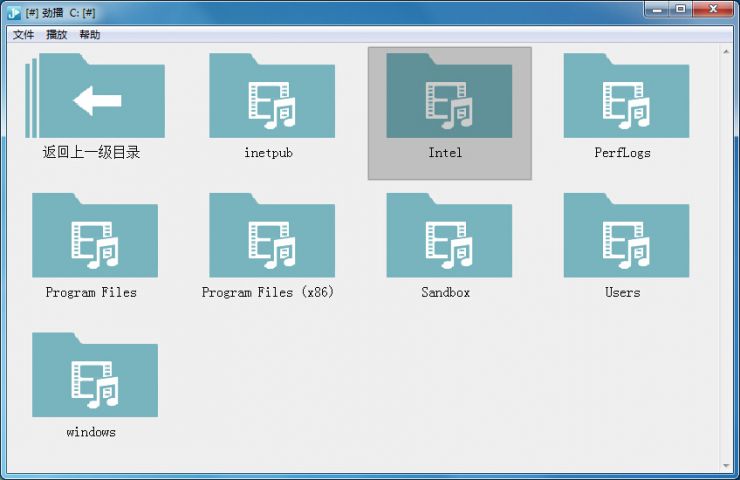Open the inetpub media folder icon
Image resolution: width=740 pixels, height=480 pixels.
coord(271,98)
